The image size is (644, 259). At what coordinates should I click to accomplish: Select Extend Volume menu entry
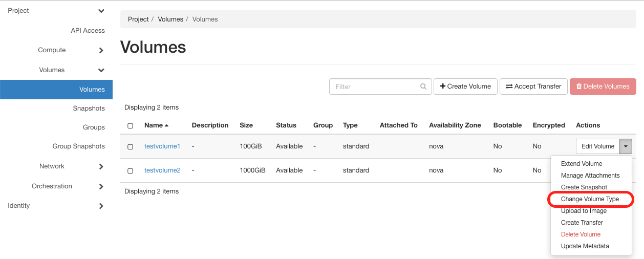coord(581,164)
